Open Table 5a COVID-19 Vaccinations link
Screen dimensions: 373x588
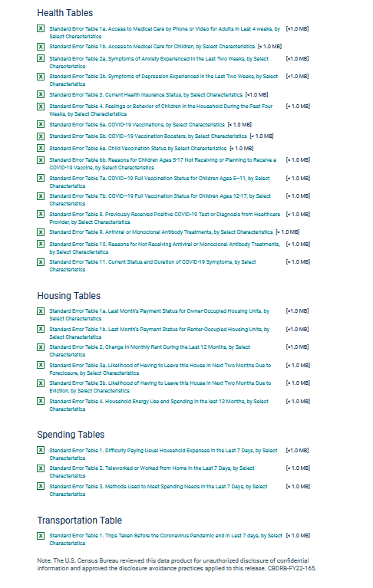(137, 124)
